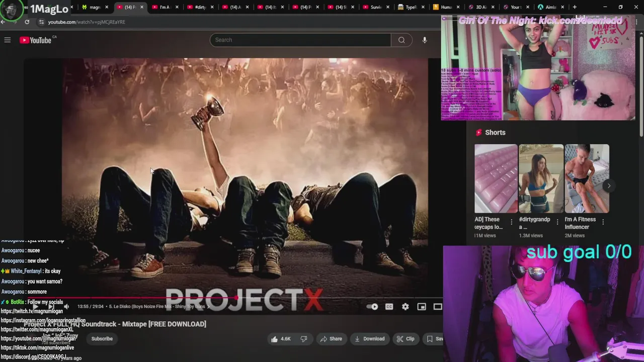The height and width of the screenshot is (362, 644).
Task: Click the video title 'Project X FULL HQ Soundtrack'
Action: tap(115, 324)
